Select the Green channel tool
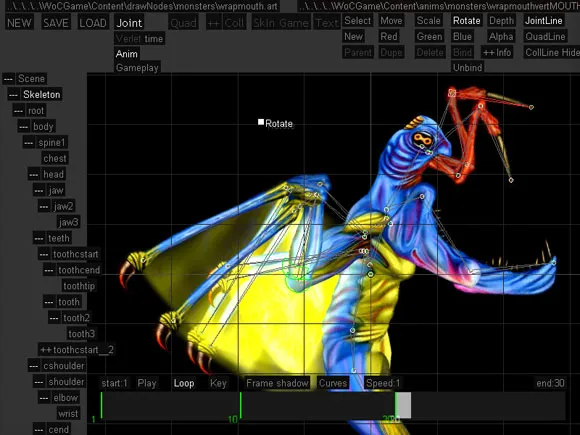580x435 pixels. (429, 37)
